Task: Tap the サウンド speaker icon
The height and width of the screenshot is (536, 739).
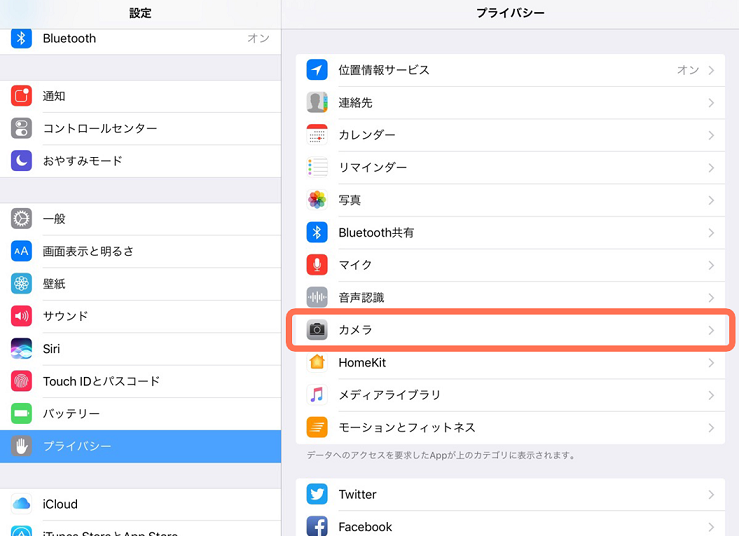Action: 21,316
